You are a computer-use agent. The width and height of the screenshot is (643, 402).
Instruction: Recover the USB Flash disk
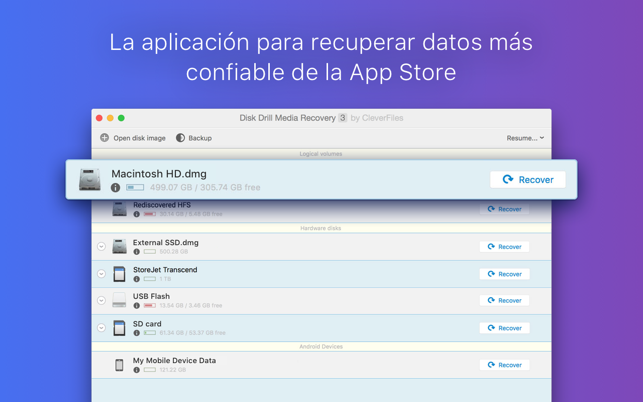tap(504, 300)
